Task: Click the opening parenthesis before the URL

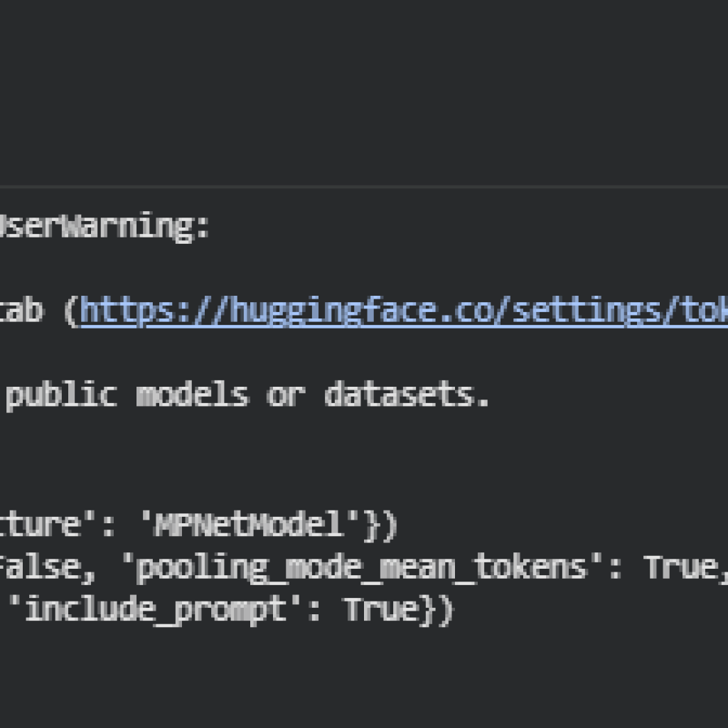Action: (71, 311)
